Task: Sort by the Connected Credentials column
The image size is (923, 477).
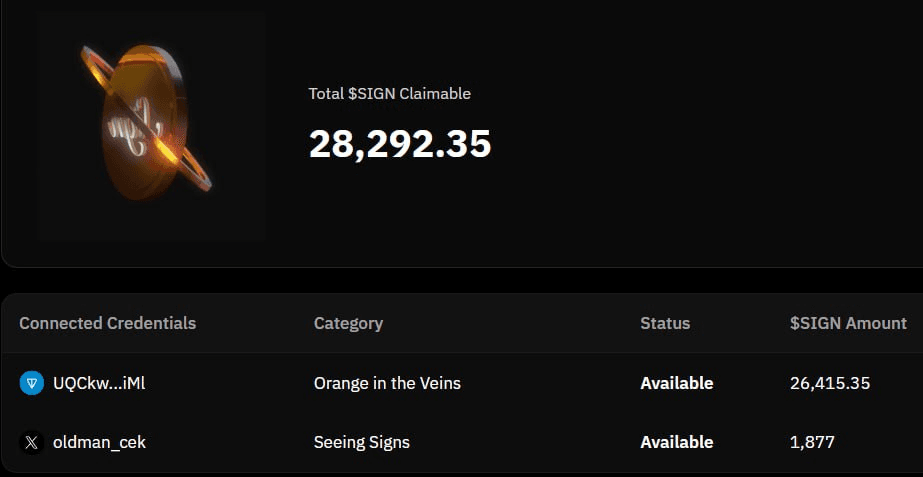Action: (107, 323)
